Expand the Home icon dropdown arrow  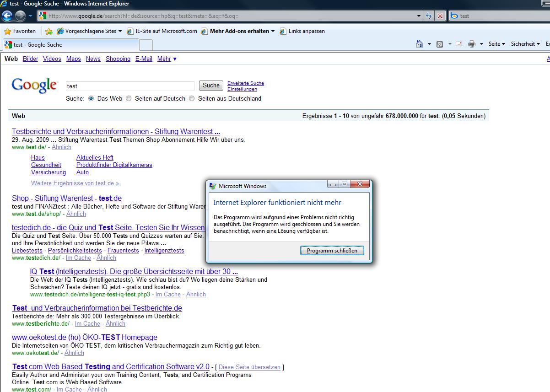(x=429, y=44)
